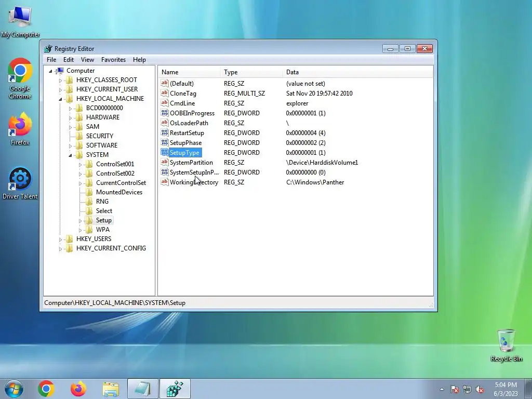The height and width of the screenshot is (399, 532).
Task: Select the Recycle Bin icon
Action: coord(506,345)
